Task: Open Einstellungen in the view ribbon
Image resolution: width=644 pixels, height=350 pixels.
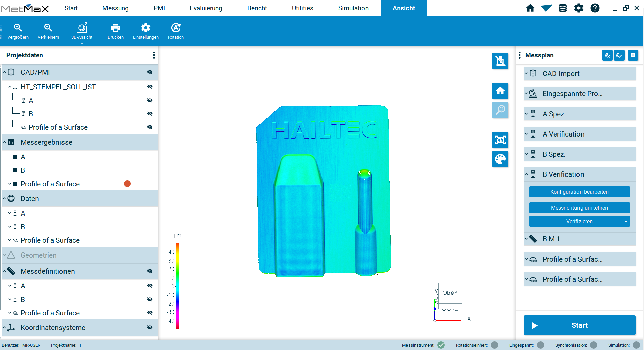Action: pos(146,31)
